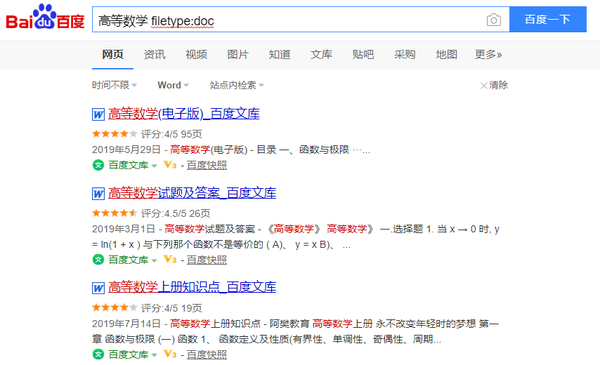Click green verified badge under third result
The height and width of the screenshot is (365, 600).
pyautogui.click(x=98, y=354)
